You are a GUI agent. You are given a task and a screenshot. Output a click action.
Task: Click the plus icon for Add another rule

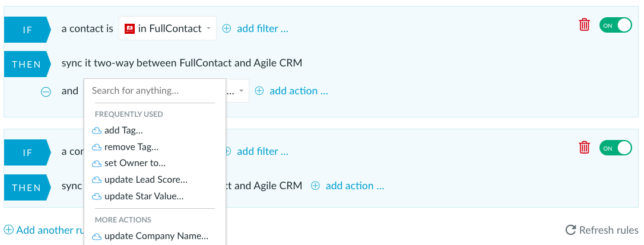click(x=8, y=230)
